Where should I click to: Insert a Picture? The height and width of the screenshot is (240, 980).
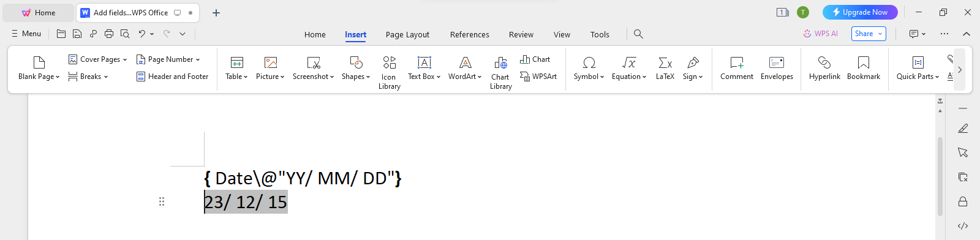(x=270, y=68)
